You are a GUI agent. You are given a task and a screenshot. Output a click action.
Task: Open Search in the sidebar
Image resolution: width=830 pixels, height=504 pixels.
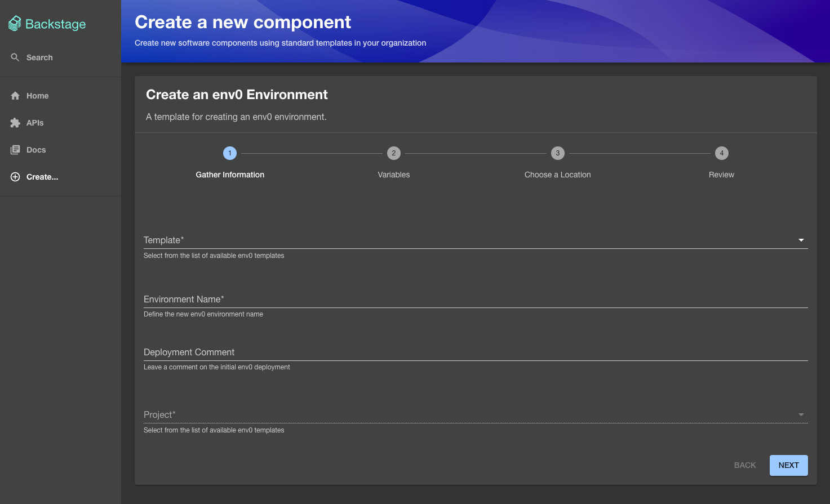tap(60, 57)
